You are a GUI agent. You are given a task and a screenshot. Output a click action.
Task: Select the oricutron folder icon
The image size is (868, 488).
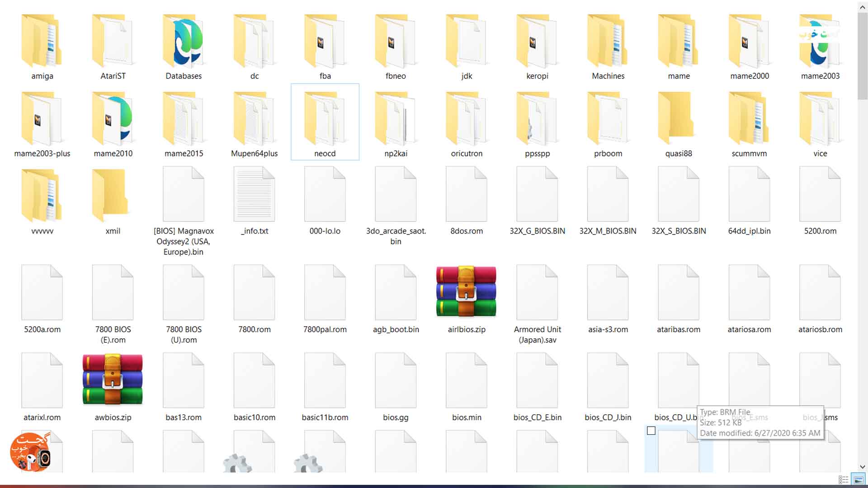(467, 118)
